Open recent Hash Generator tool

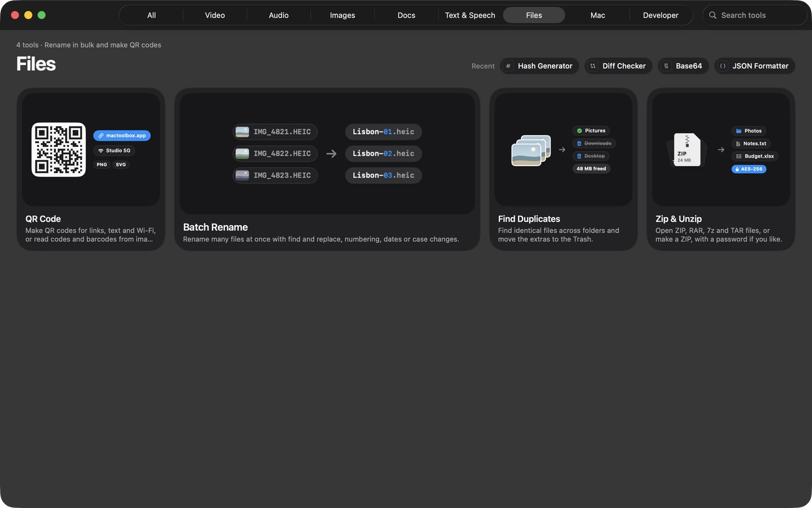tap(539, 66)
